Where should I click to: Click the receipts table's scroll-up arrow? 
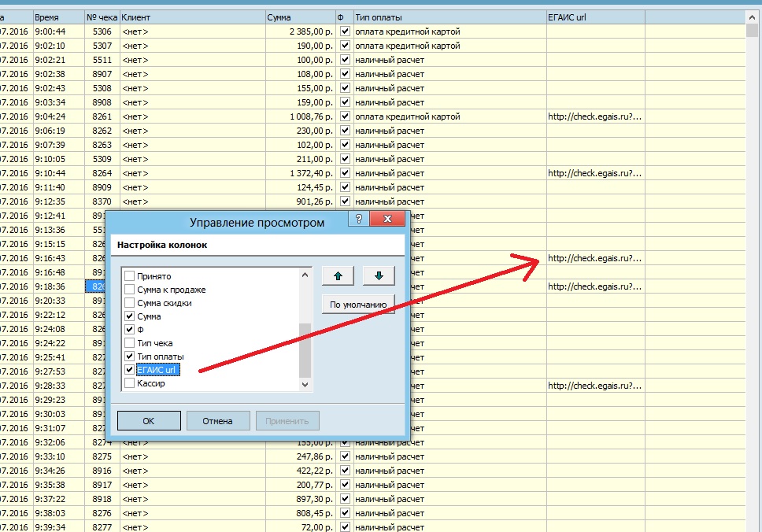tap(752, 17)
